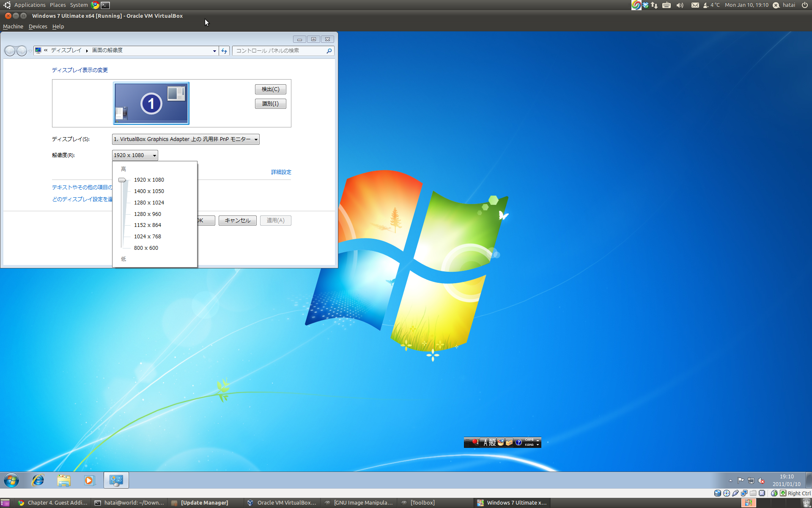The image size is (812, 508).
Task: Toggle KANA lock on language bar
Action: [x=529, y=445]
